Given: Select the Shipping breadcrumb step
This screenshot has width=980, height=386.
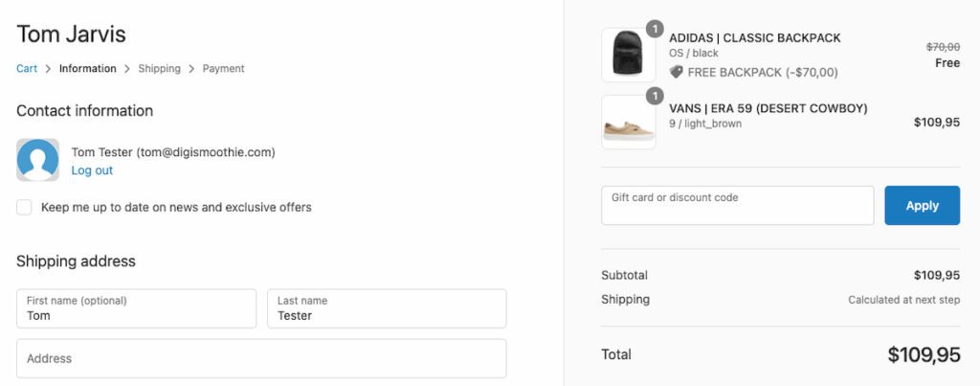Looking at the screenshot, I should [159, 69].
